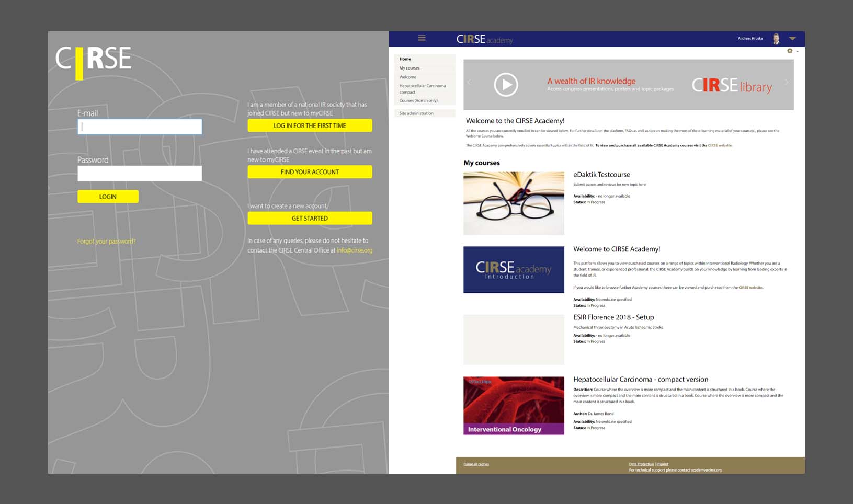The height and width of the screenshot is (504, 853).
Task: Click LOG IN FOR THE FIRST TIME button
Action: pyautogui.click(x=310, y=125)
